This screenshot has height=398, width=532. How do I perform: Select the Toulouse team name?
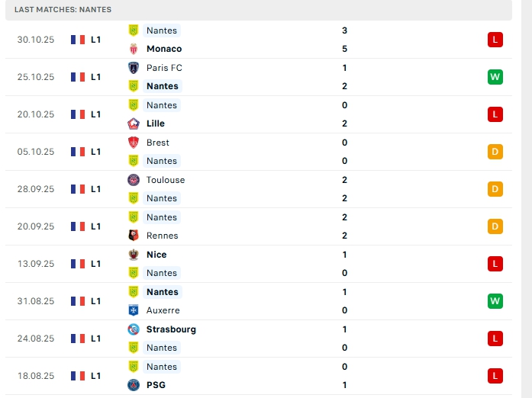pos(166,180)
